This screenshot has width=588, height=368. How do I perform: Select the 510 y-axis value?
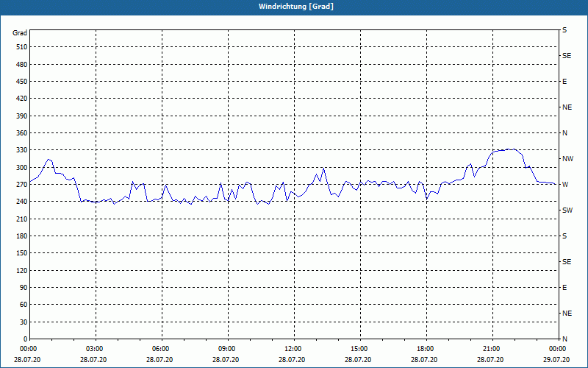22,47
